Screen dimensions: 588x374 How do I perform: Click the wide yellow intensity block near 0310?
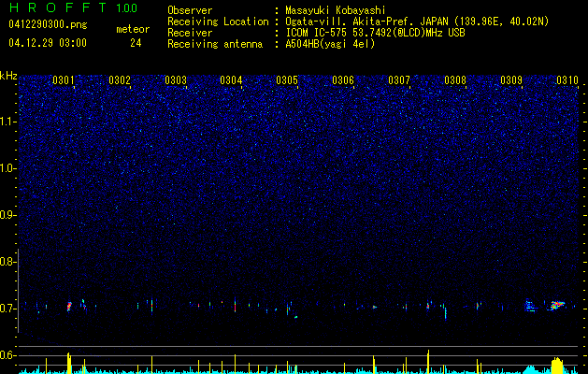557,366
